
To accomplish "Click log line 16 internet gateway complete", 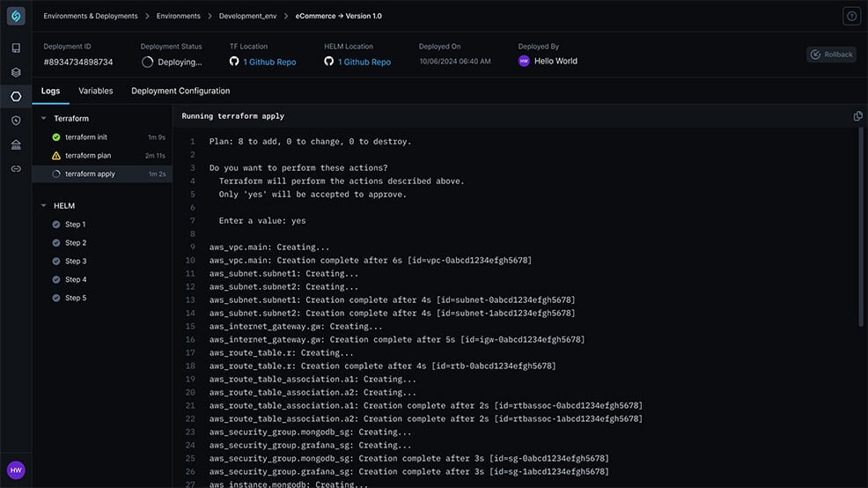I will point(396,339).
